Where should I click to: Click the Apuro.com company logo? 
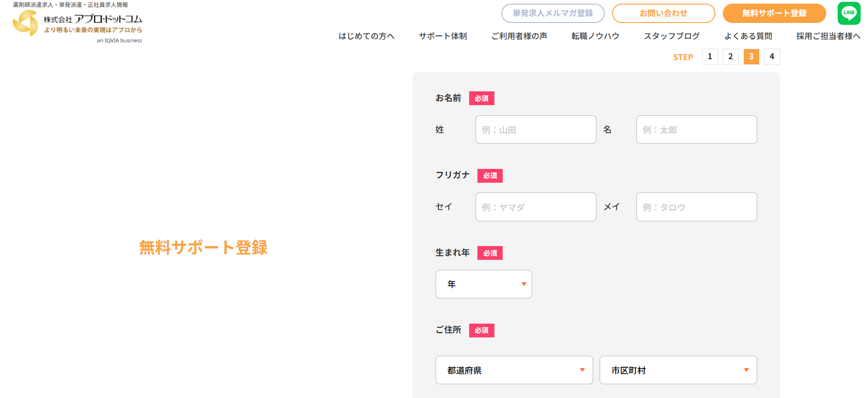[x=78, y=25]
